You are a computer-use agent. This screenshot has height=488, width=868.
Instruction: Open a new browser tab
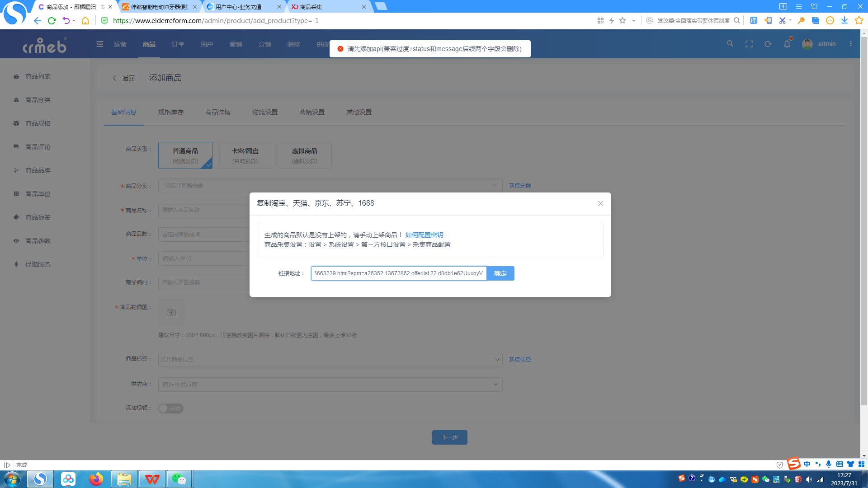pos(381,6)
